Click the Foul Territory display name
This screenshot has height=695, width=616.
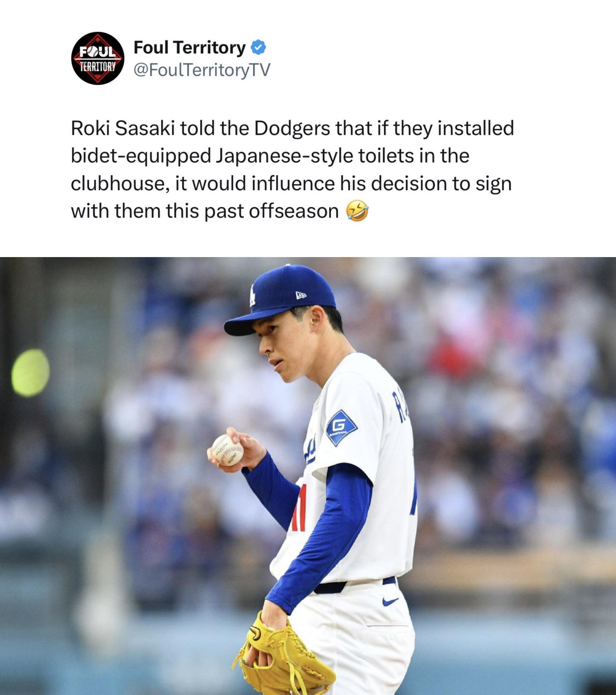coord(189,48)
